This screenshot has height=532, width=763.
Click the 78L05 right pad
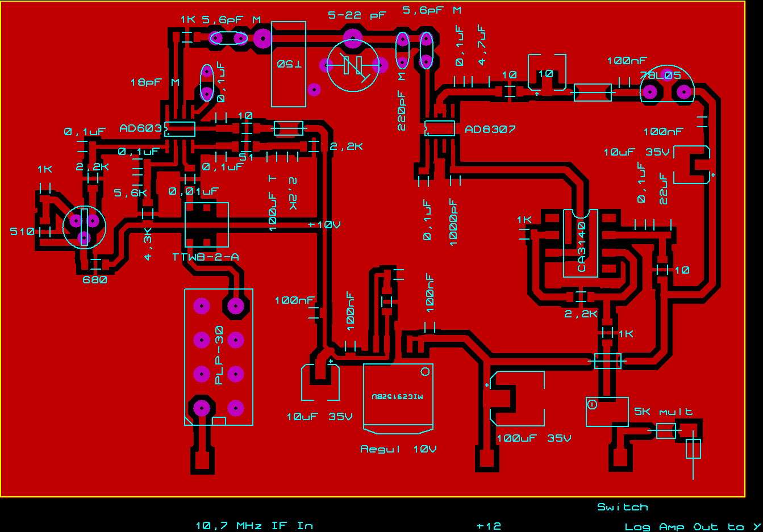pos(684,91)
